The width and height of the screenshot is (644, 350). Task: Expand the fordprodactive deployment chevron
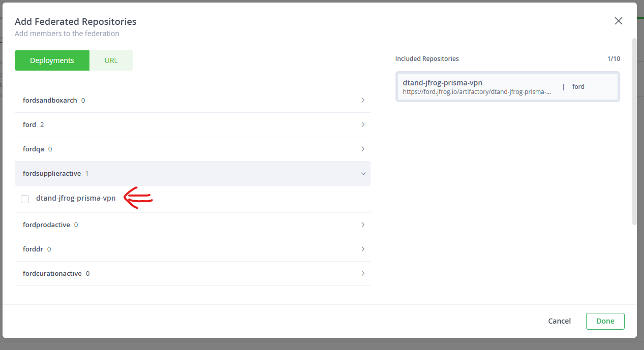tap(363, 225)
